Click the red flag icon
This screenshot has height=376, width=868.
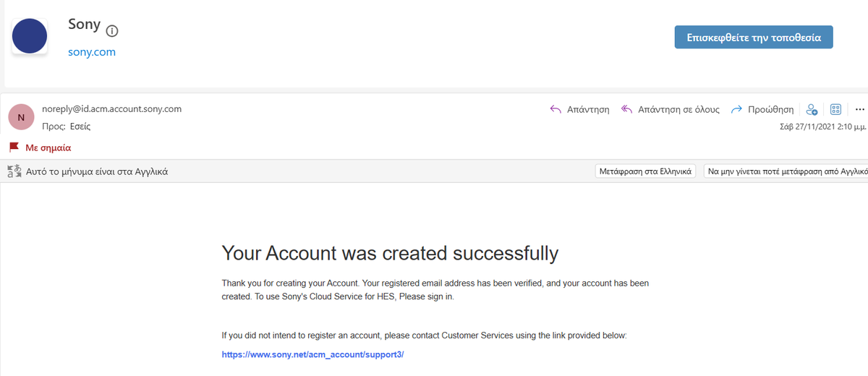[14, 148]
